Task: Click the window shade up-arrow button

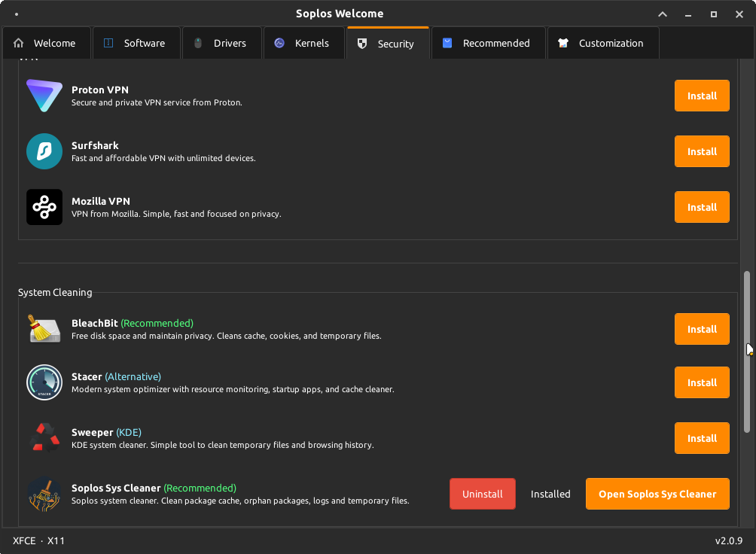Action: click(663, 14)
